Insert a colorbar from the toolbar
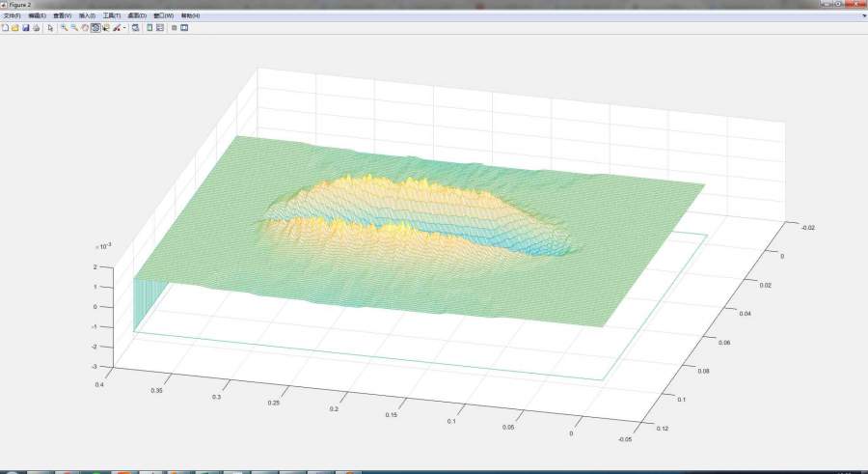 (x=149, y=28)
